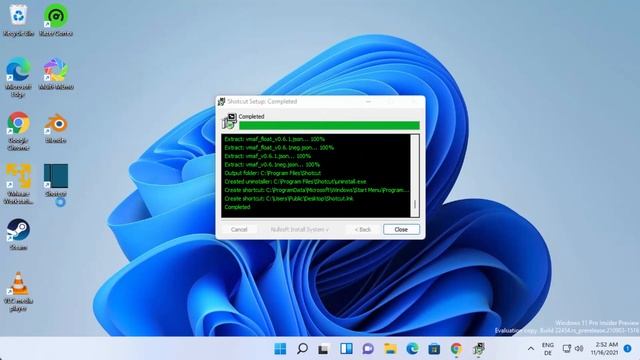Viewport: 640px width, 360px height.
Task: Open Task View from taskbar
Action: point(324,349)
